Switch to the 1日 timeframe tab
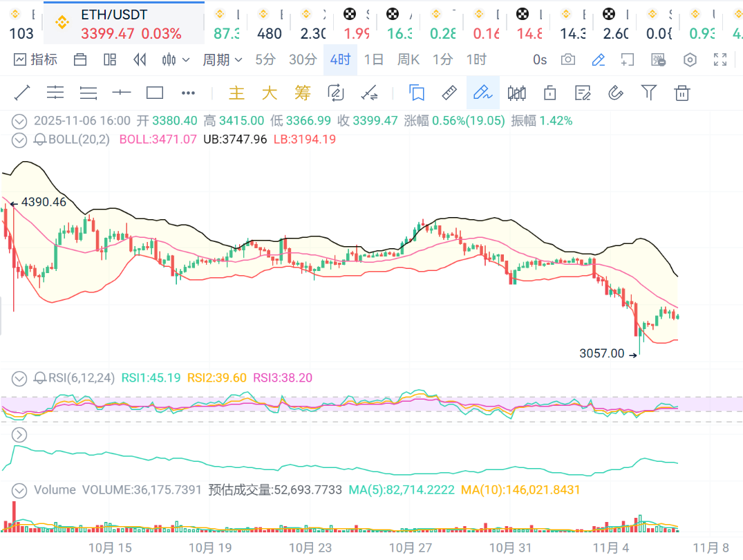Image resolution: width=743 pixels, height=560 pixels. coord(373,60)
